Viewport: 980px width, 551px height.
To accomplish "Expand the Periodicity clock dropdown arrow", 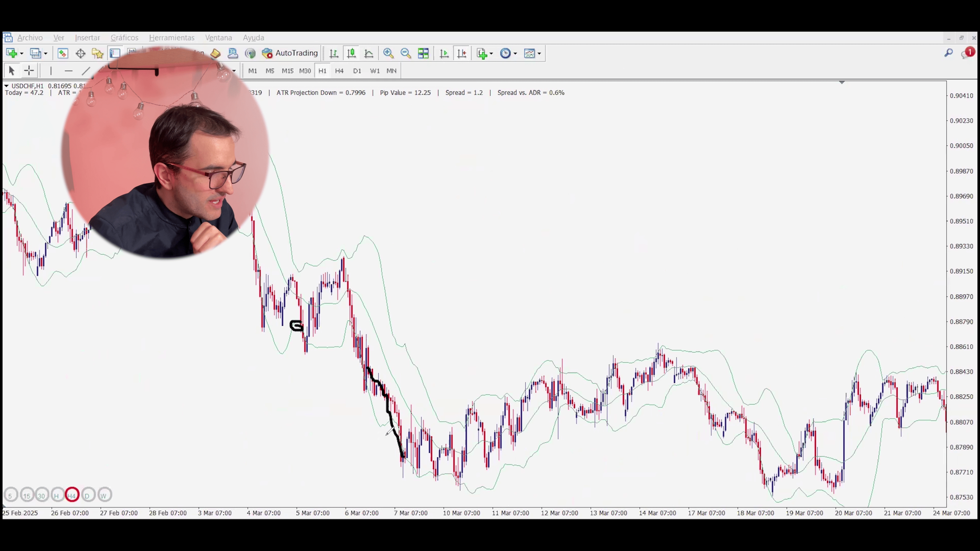I will [515, 54].
